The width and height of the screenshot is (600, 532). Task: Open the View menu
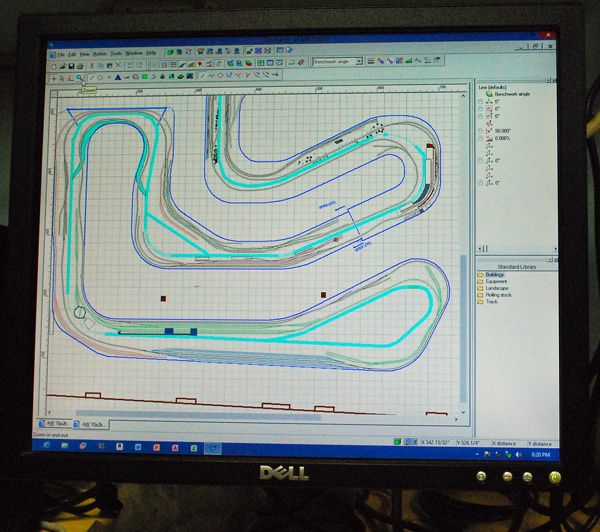[85, 54]
